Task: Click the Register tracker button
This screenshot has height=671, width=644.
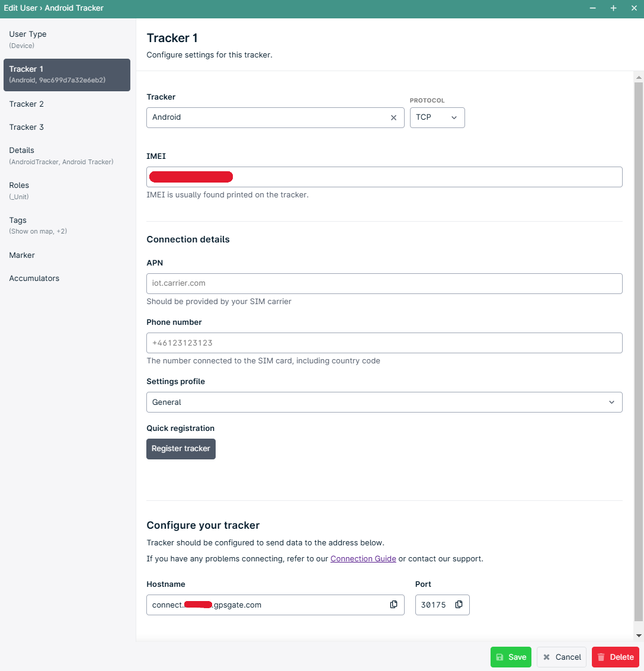Action: [x=181, y=449]
